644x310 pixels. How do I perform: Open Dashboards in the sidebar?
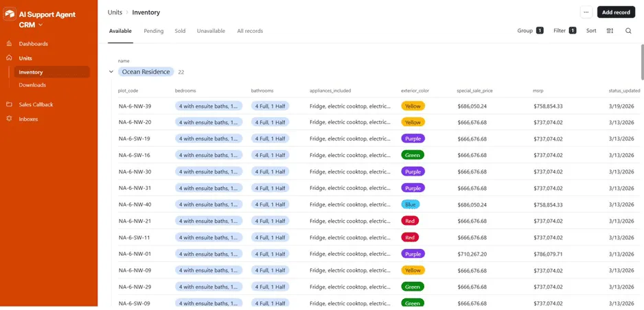[x=33, y=44]
